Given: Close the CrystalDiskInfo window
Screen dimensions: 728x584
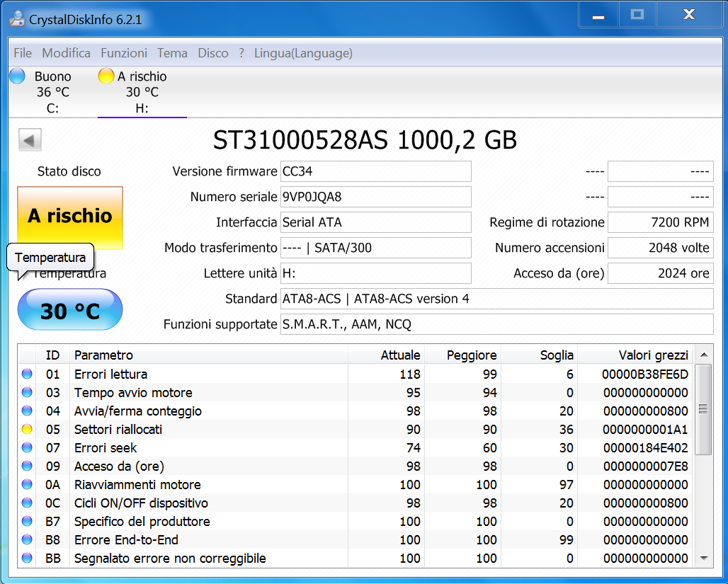Looking at the screenshot, I should (689, 16).
